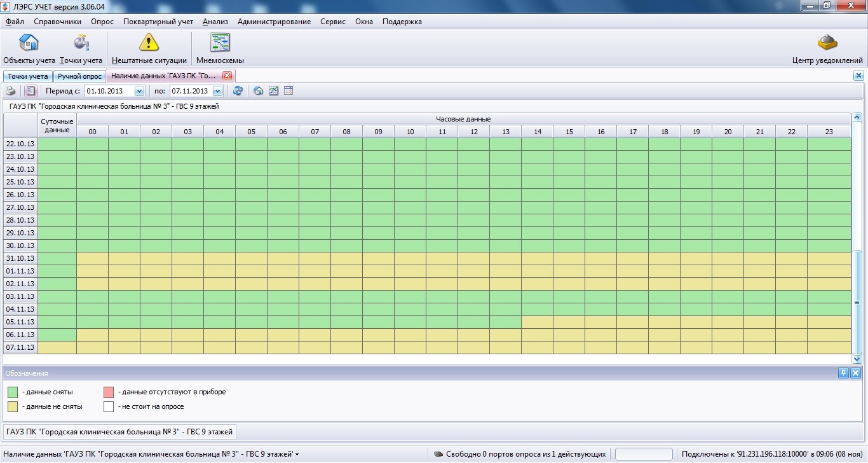
Task: Select the Часовые данные header
Action: 463,119
